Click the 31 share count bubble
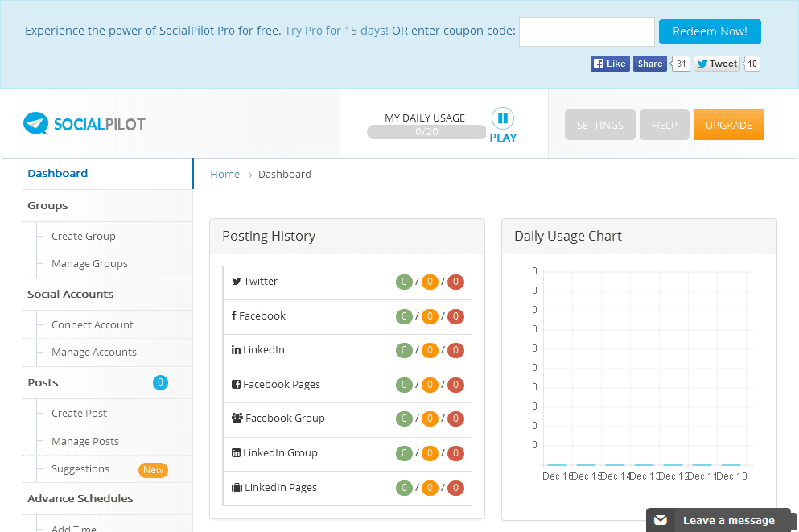Screen dimensions: 799x532 (x=681, y=64)
